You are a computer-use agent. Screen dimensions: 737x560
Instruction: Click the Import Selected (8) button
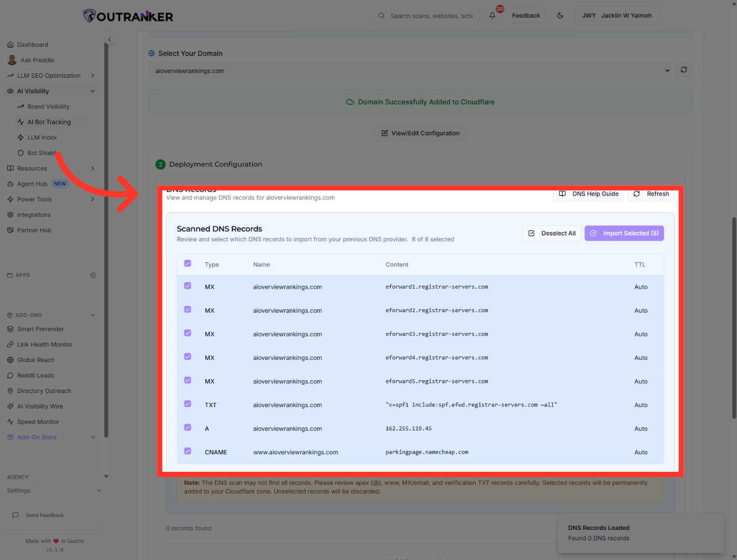(624, 233)
